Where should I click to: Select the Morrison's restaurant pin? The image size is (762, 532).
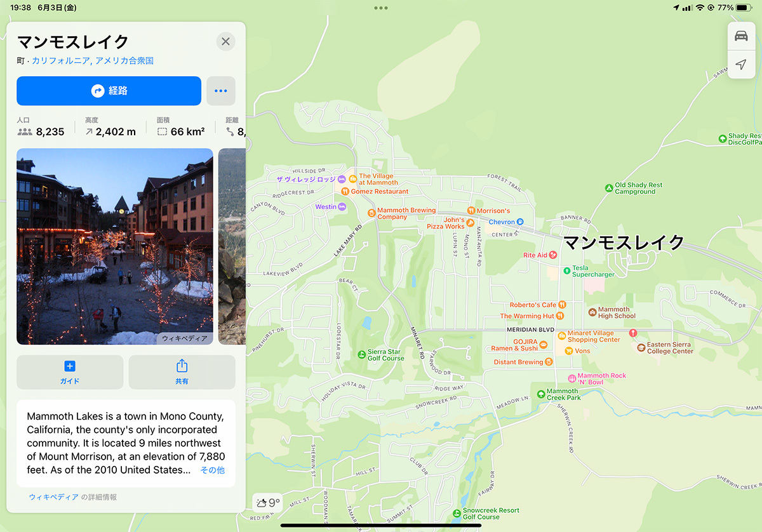tap(471, 211)
